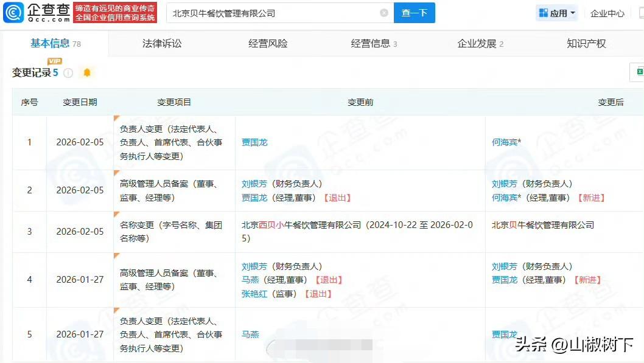Switch to 经营风险 tab
Screen dimensions: 644x363
[268, 44]
